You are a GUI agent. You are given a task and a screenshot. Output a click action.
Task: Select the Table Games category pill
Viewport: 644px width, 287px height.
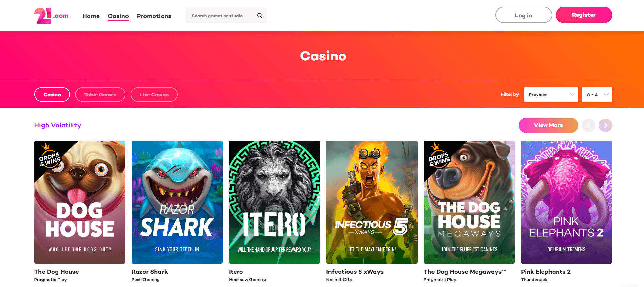pos(100,94)
